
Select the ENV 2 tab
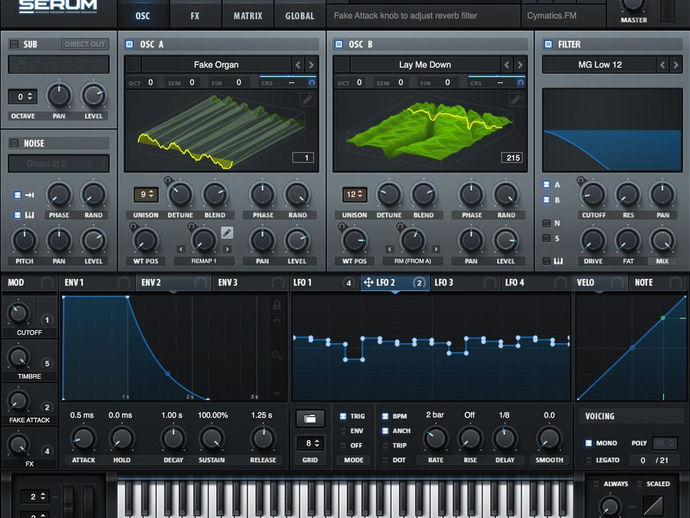click(174, 283)
